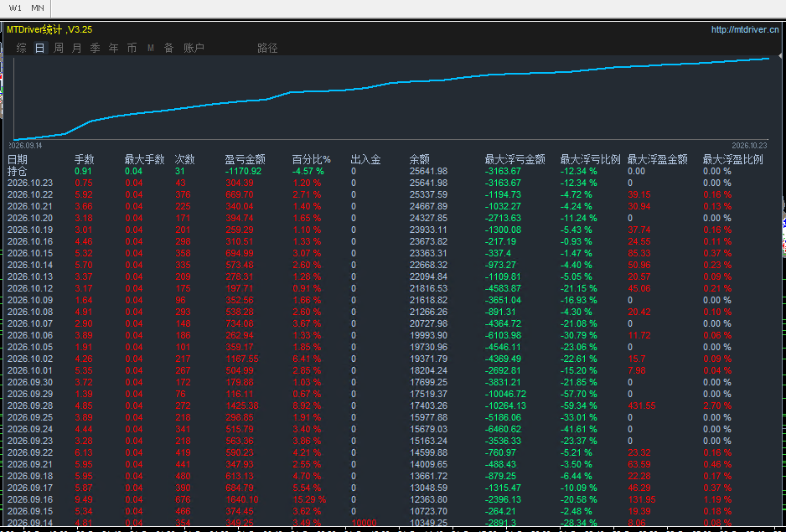Click the 日期 column header

click(18, 159)
